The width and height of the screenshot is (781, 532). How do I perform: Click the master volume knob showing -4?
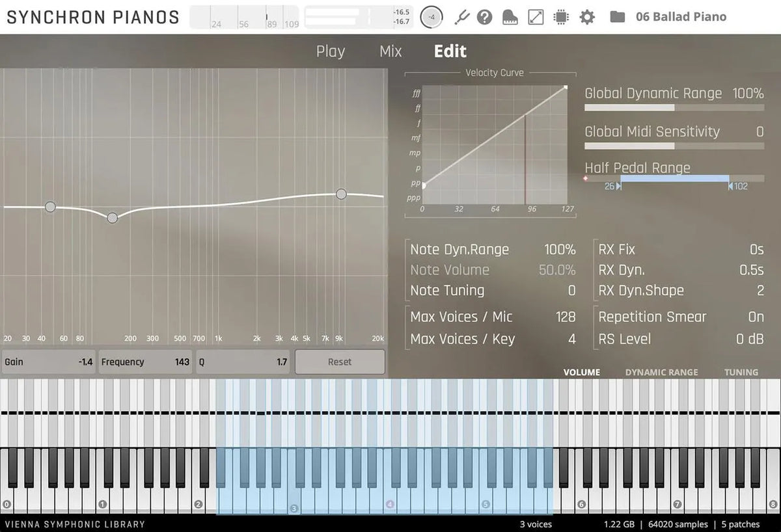[431, 18]
